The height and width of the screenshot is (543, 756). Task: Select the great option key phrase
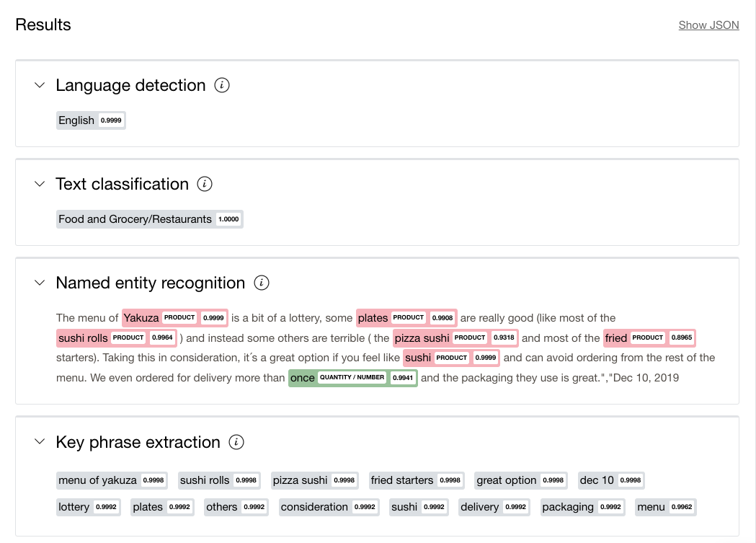click(521, 480)
